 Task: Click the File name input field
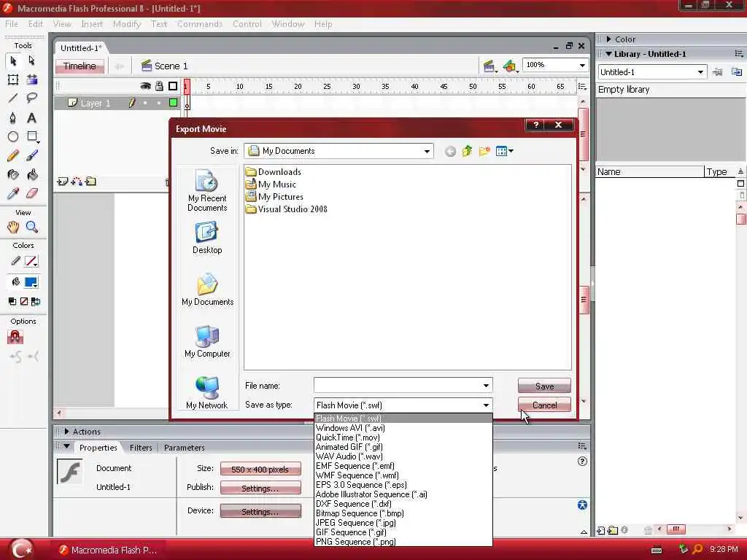pos(397,386)
